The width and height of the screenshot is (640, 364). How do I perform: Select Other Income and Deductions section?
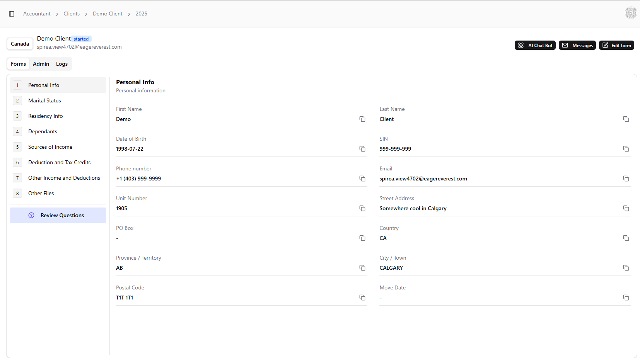tap(58, 178)
